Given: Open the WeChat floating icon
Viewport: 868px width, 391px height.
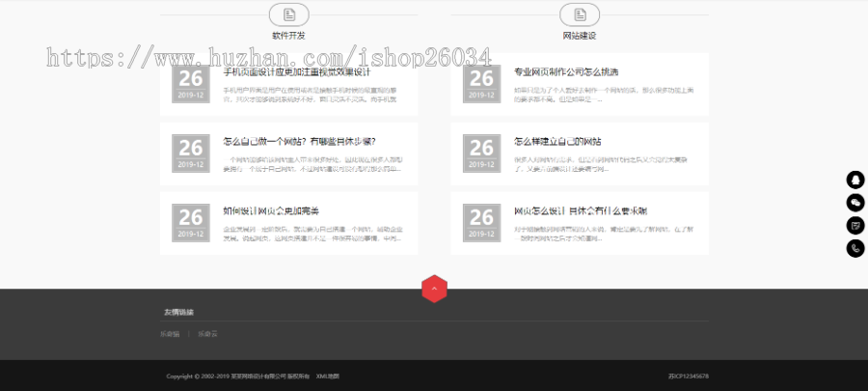Looking at the screenshot, I should (855, 203).
